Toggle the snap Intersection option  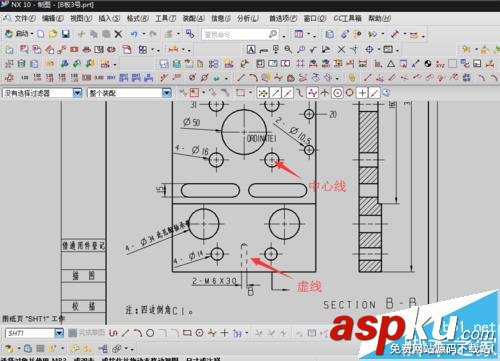(325, 93)
